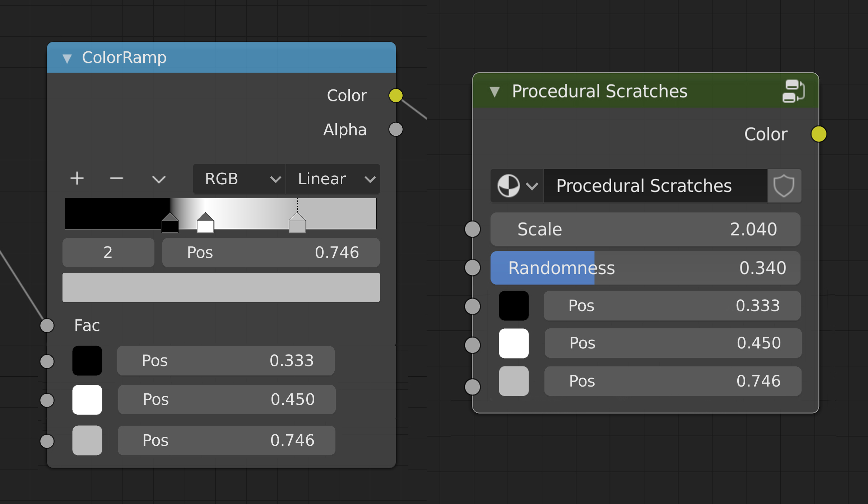The height and width of the screenshot is (504, 868).
Task: Open the wide gray active stop color swatch
Action: coord(221,287)
